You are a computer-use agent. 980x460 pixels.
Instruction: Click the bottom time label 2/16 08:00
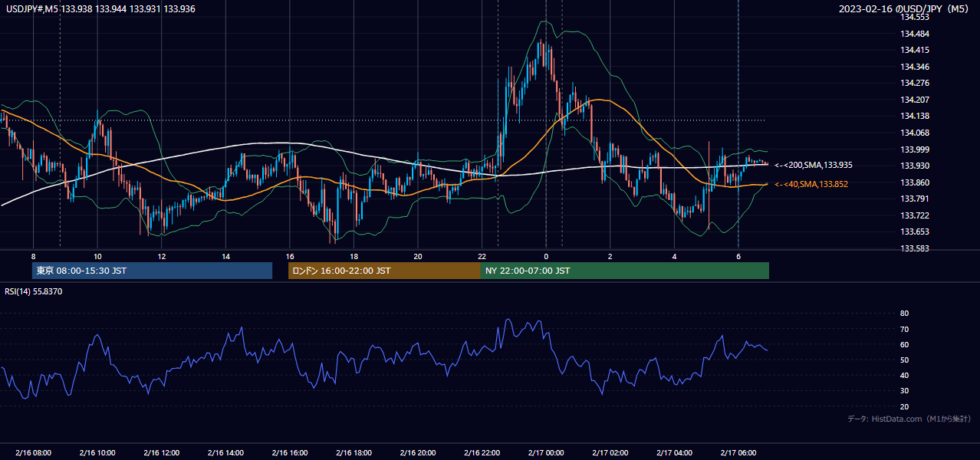[33, 452]
